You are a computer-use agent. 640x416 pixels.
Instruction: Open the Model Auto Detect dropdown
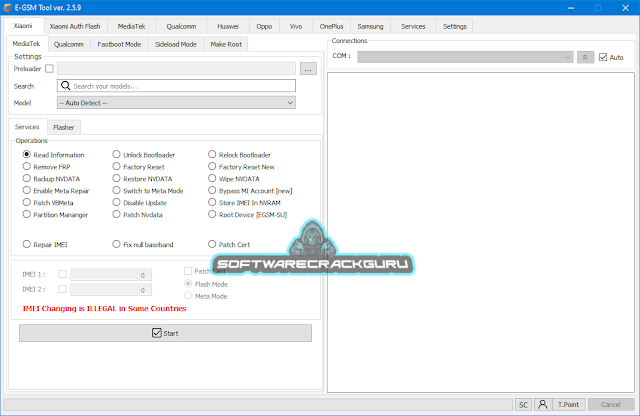[176, 103]
